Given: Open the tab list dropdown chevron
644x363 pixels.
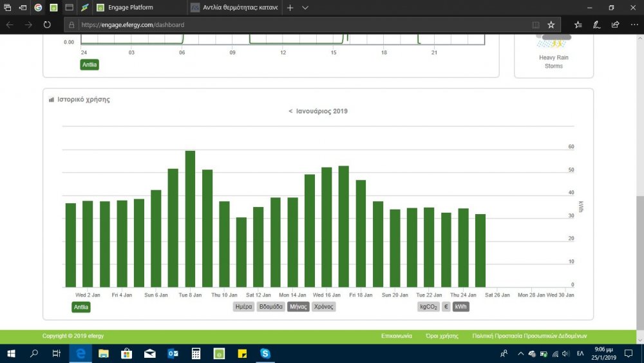Looking at the screenshot, I should (305, 8).
